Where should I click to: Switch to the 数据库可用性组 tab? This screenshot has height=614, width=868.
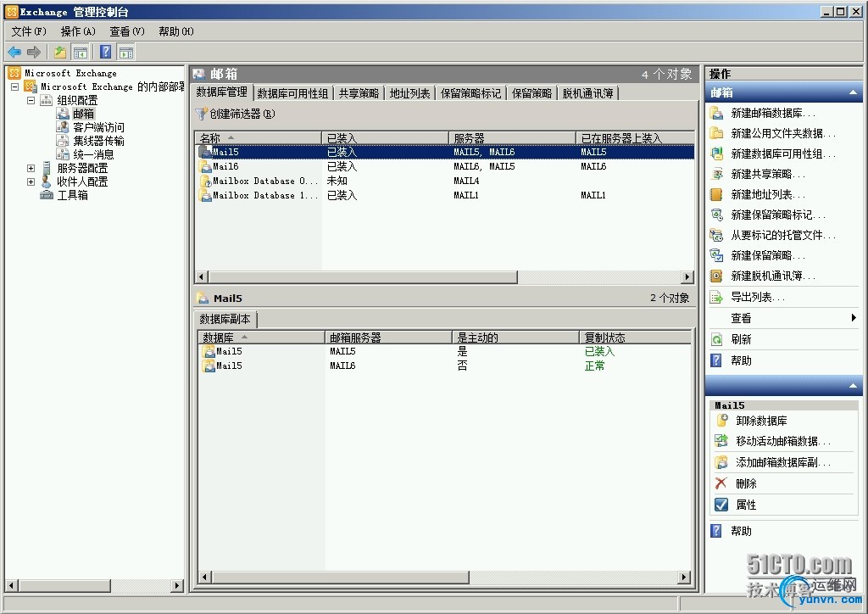tap(292, 93)
